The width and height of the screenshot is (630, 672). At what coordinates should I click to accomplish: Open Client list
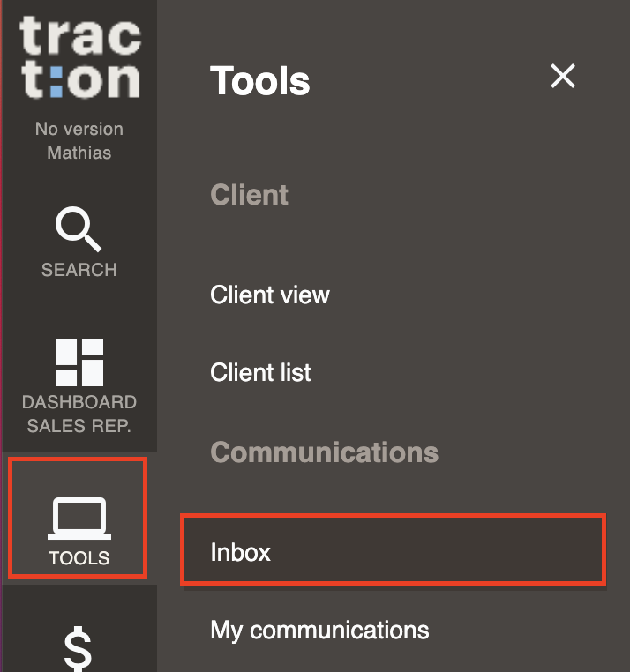pyautogui.click(x=260, y=372)
